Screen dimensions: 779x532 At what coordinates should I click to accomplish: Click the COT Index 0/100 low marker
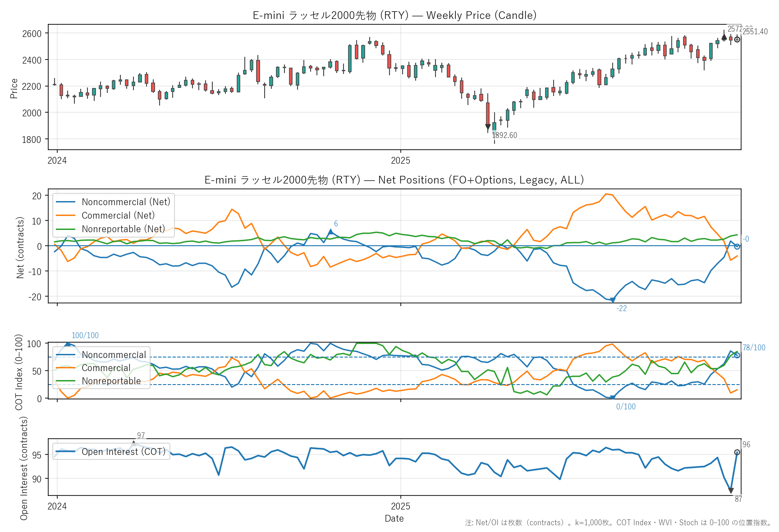[612, 398]
